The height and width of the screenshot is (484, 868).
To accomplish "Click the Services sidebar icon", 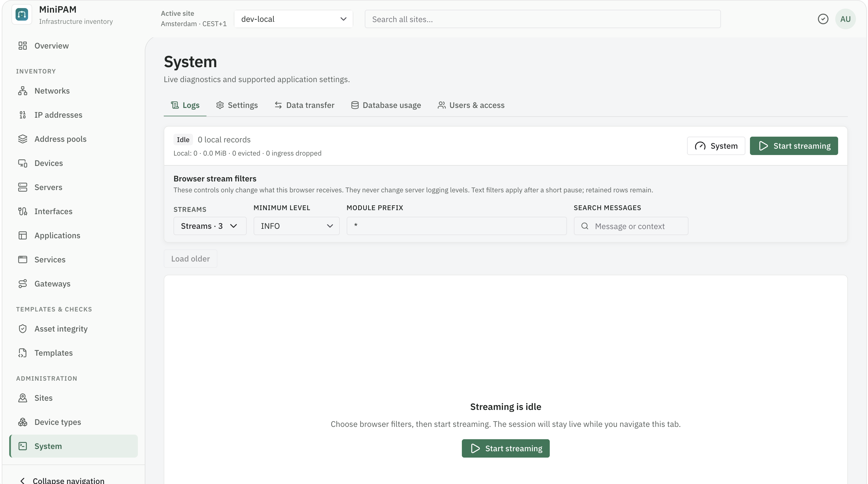I will click(23, 260).
